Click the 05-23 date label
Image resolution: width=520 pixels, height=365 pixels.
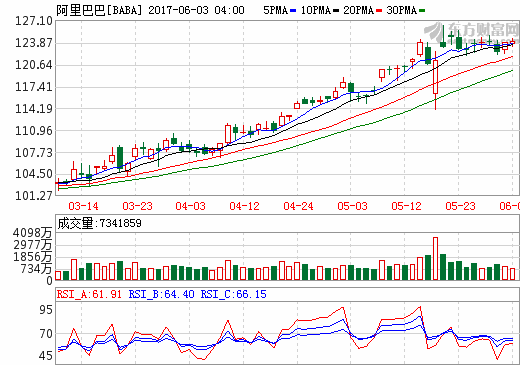click(x=460, y=206)
